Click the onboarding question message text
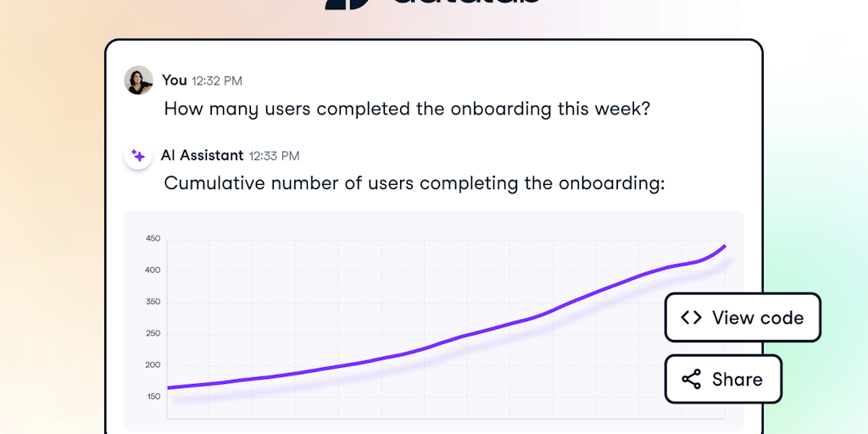The width and height of the screenshot is (868, 434). (407, 109)
